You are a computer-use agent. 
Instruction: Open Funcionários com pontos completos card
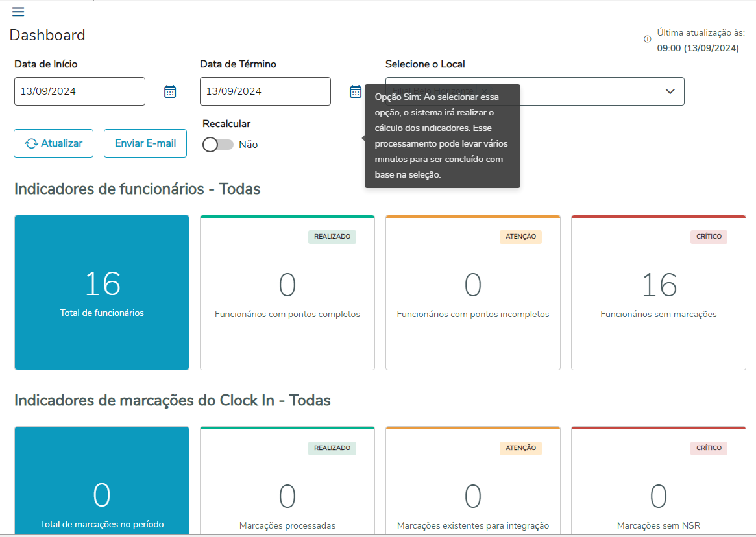287,292
